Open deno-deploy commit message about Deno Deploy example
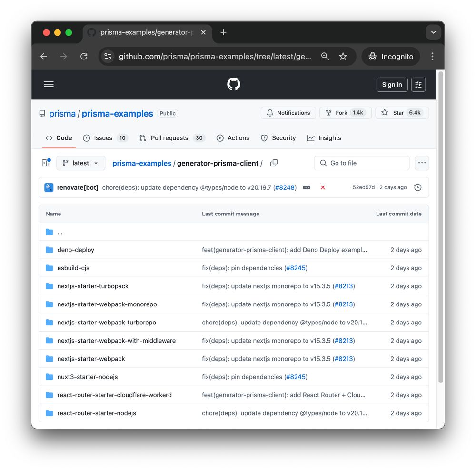The image size is (476, 470). point(284,250)
